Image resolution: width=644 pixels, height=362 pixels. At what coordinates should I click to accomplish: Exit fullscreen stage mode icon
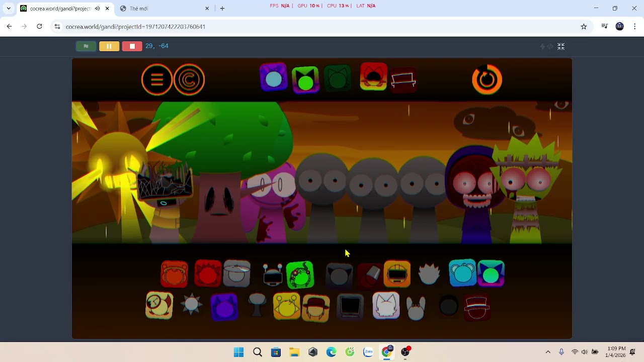tap(561, 46)
